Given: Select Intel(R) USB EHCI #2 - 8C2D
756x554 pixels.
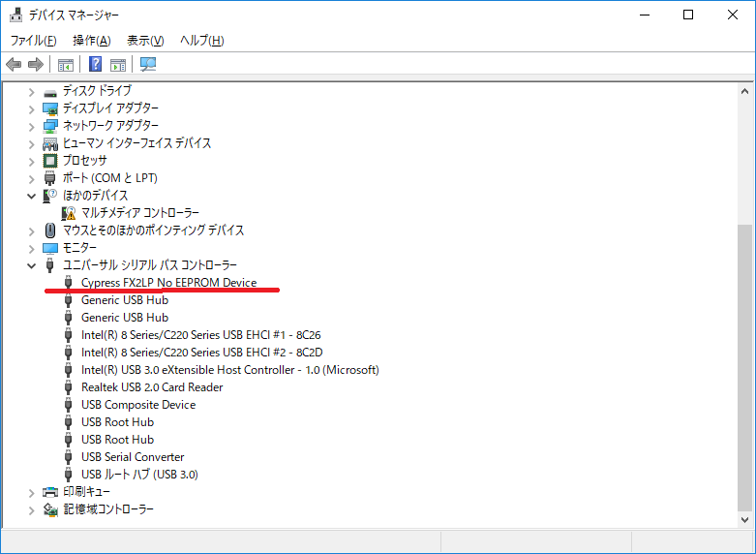Looking at the screenshot, I should [x=202, y=352].
